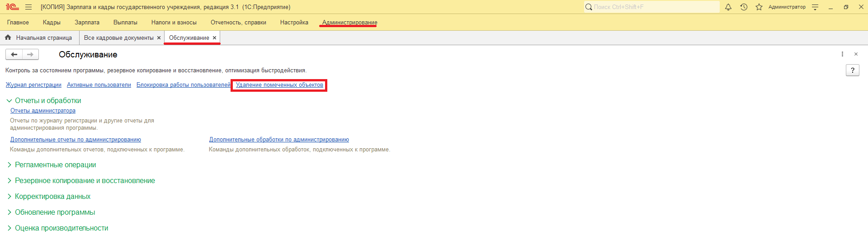Open Дополнительные отчеты по администрированию link
This screenshot has width=868, height=240.
(75, 140)
